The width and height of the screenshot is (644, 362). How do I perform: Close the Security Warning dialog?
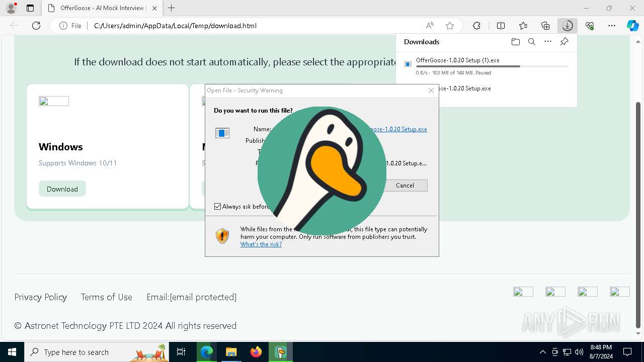431,90
